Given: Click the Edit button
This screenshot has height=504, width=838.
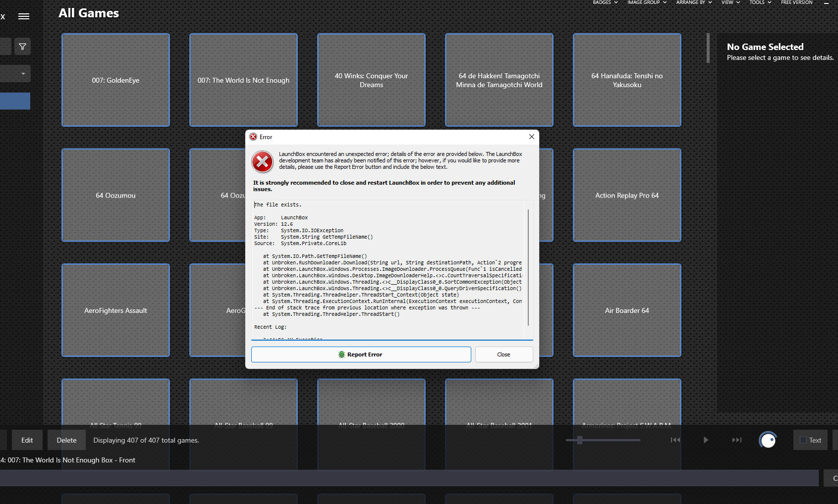Looking at the screenshot, I should [27, 440].
